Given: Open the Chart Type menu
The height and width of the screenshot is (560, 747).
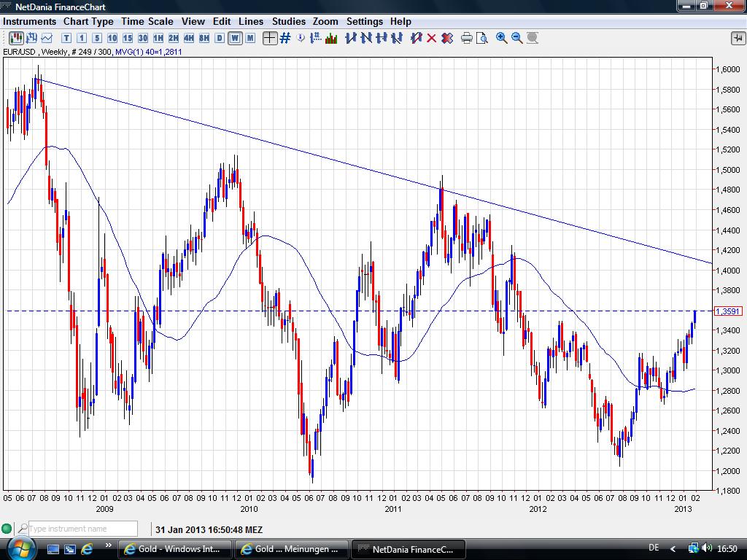Looking at the screenshot, I should pos(88,21).
